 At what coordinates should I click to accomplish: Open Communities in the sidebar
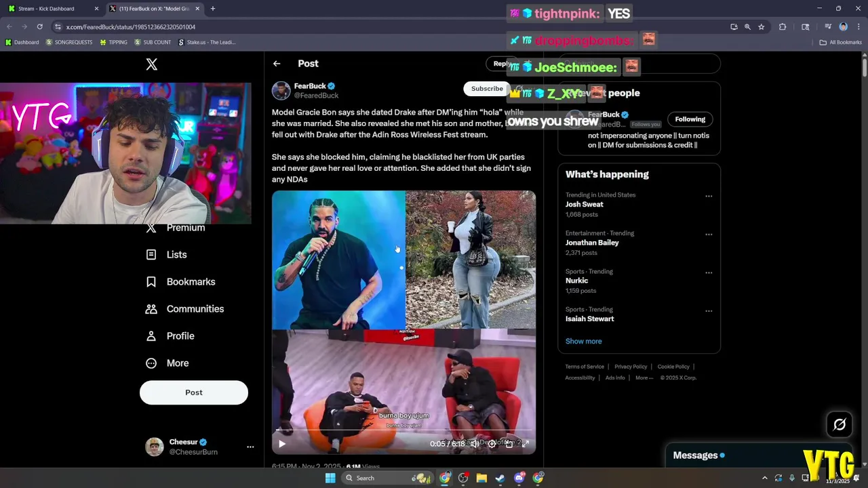pyautogui.click(x=184, y=309)
